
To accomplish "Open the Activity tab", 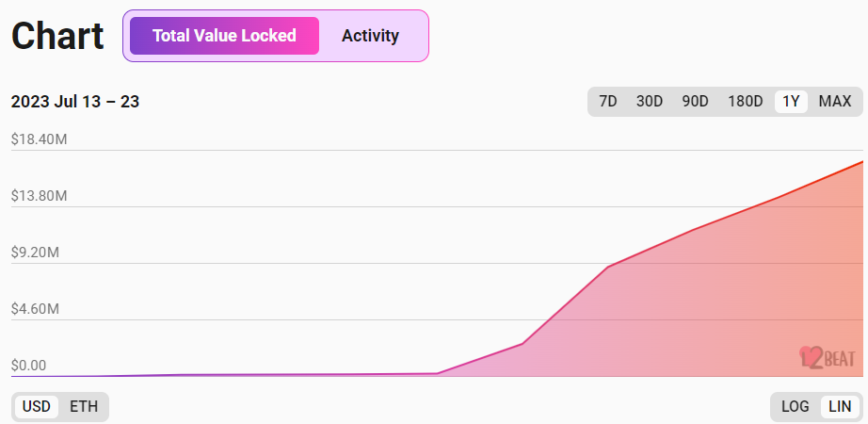I will (370, 36).
